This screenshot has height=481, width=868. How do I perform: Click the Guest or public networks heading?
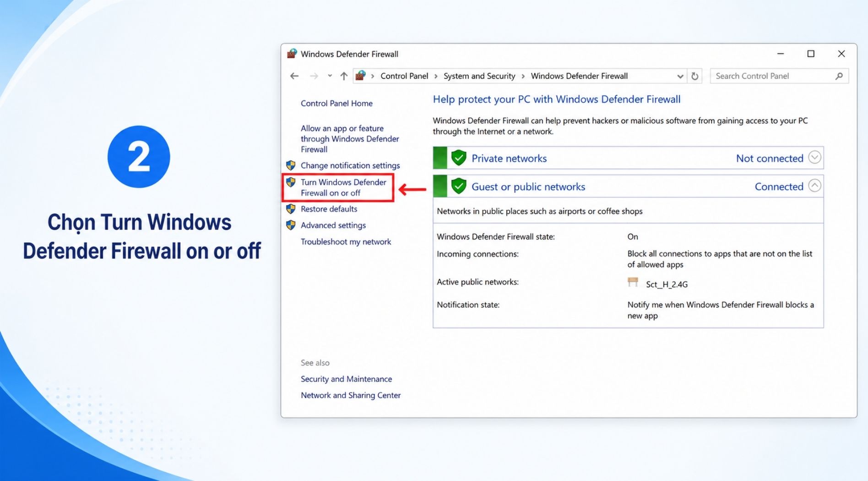528,187
